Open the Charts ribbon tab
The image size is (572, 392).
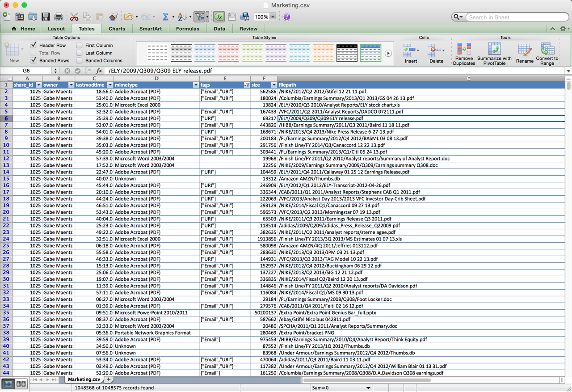pyautogui.click(x=117, y=29)
